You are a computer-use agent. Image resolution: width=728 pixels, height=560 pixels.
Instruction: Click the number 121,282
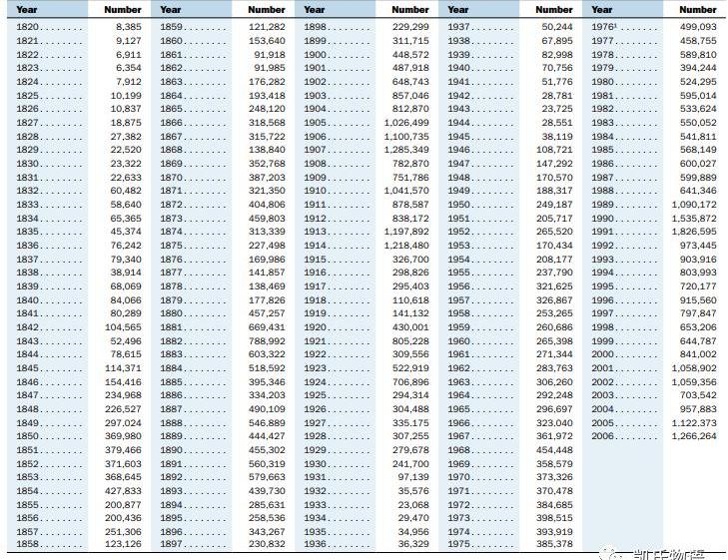coord(267,27)
